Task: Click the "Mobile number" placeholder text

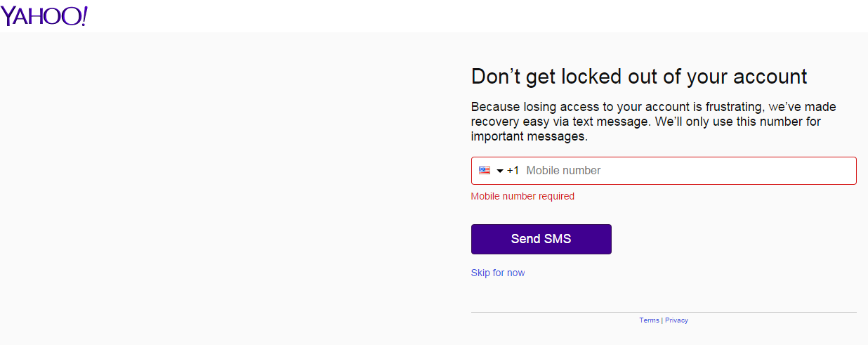Action: pos(563,171)
